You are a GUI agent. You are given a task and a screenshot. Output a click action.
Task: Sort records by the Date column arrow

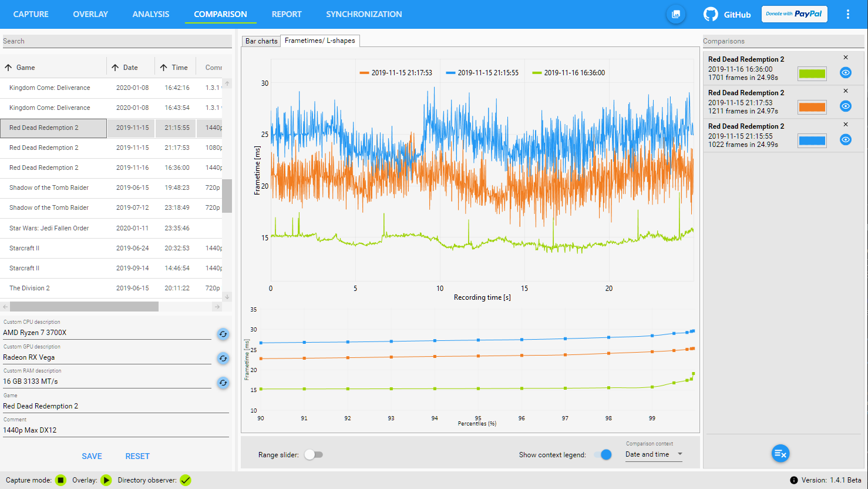[x=115, y=68]
